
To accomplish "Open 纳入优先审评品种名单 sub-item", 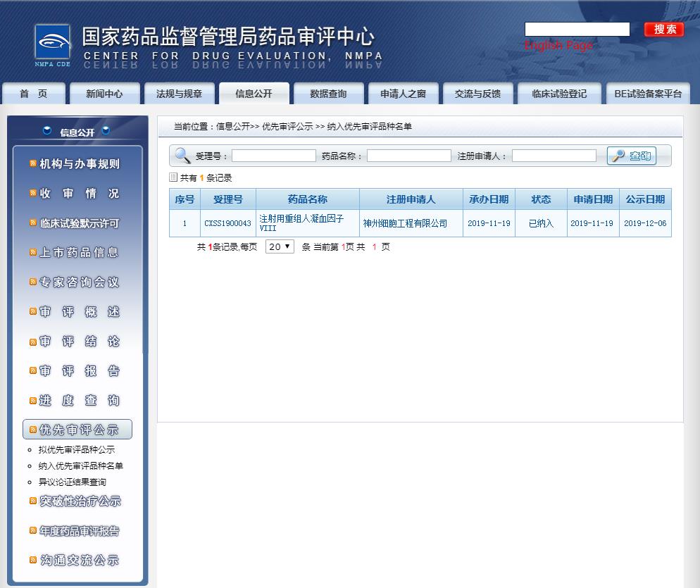I will coord(80,465).
